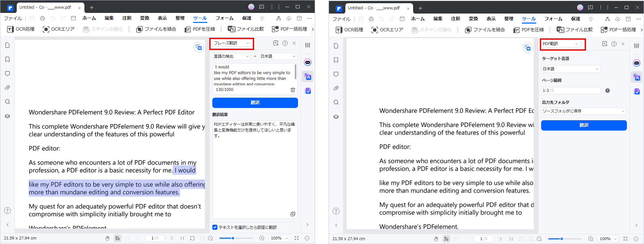Click the AI robot assistant icon in left window
Viewport: 644px width, 244px height.
(x=308, y=62)
